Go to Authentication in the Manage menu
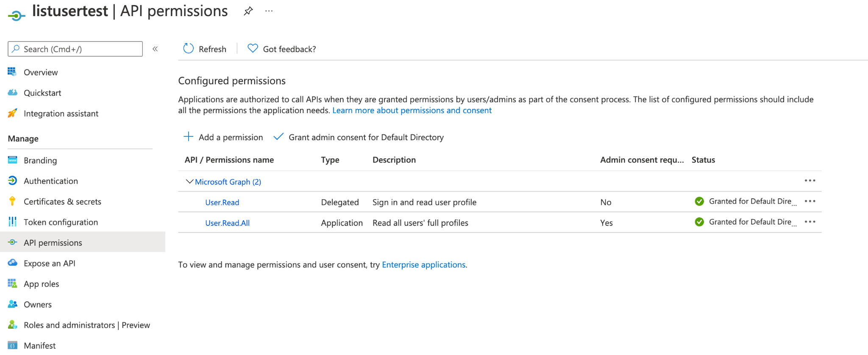The image size is (868, 355). (x=50, y=181)
